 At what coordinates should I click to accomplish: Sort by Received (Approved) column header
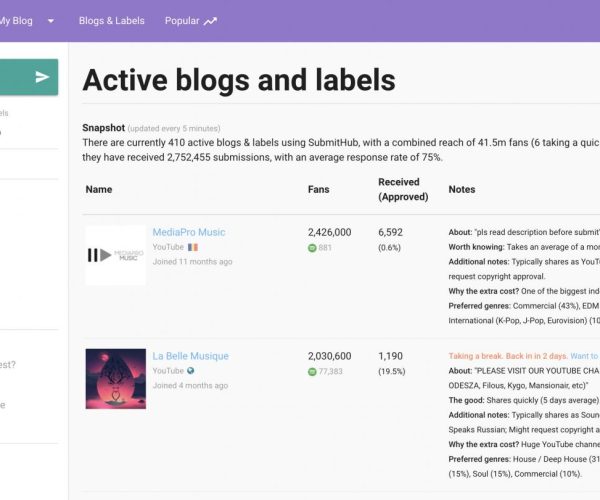[403, 189]
